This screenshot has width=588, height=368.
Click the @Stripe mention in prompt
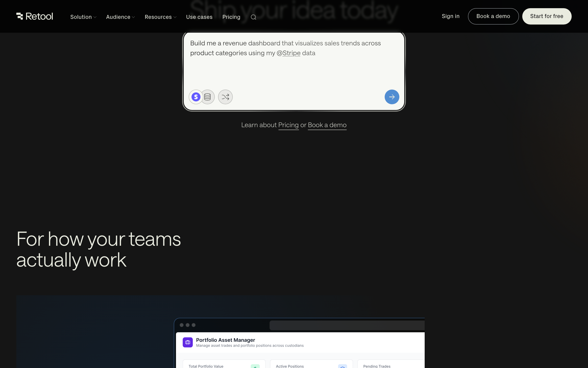pos(288,53)
